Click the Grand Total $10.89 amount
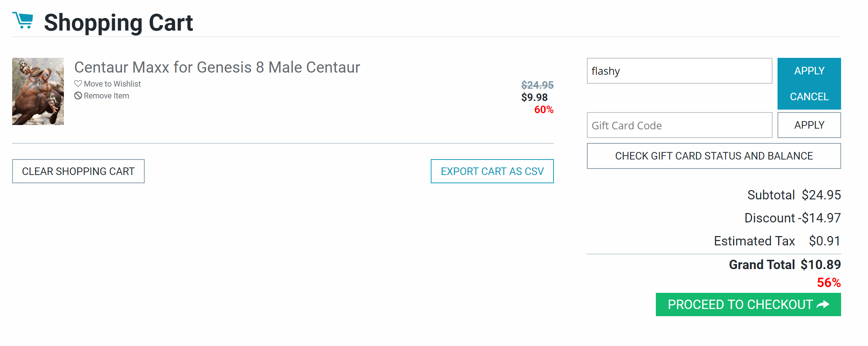 pyautogui.click(x=821, y=265)
